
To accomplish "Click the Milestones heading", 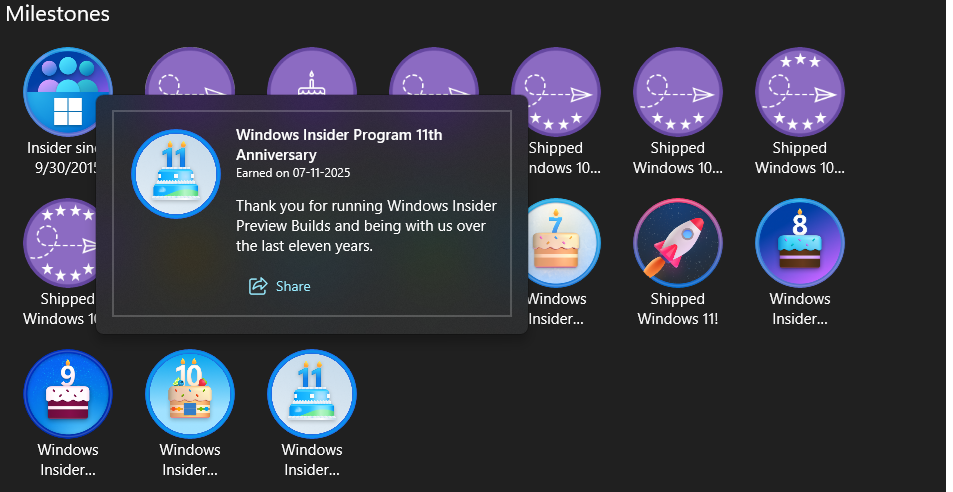I will 58,13.
